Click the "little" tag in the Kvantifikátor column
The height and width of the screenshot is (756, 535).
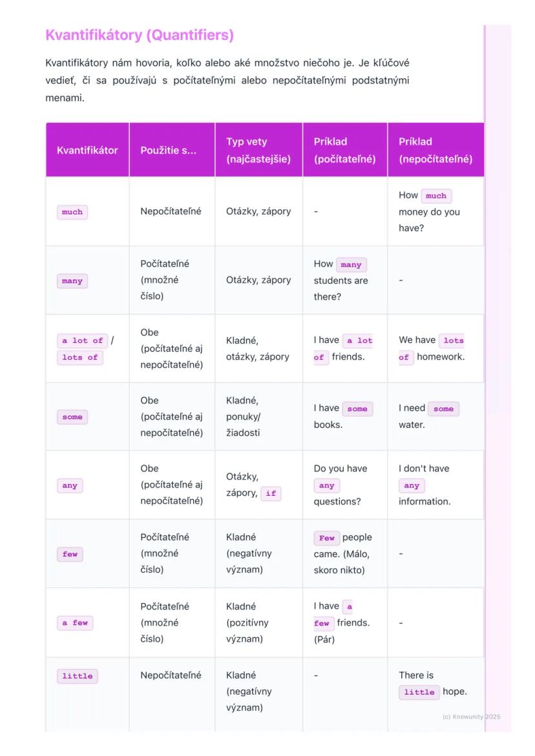point(78,676)
